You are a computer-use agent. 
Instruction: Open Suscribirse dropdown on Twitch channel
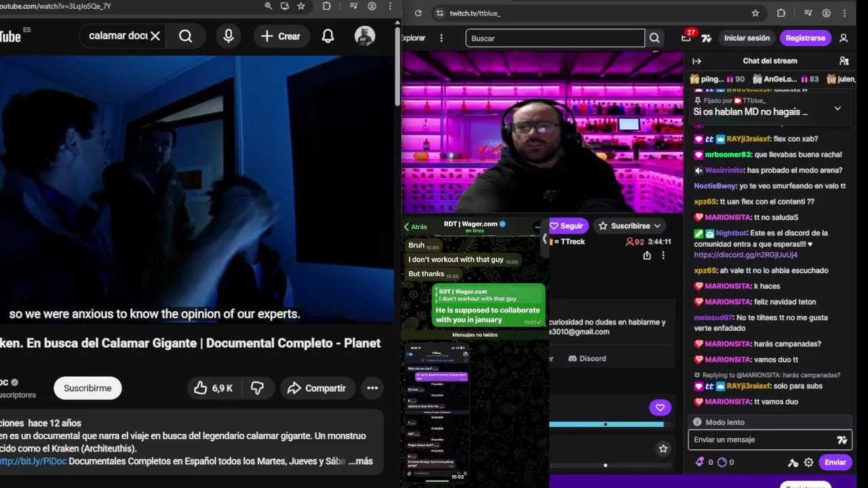(x=630, y=226)
